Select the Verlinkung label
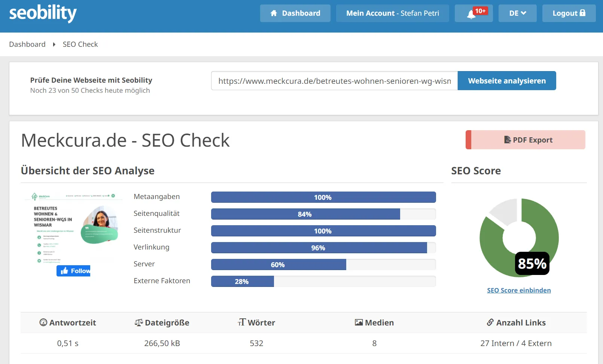The width and height of the screenshot is (603, 364). pos(151,247)
